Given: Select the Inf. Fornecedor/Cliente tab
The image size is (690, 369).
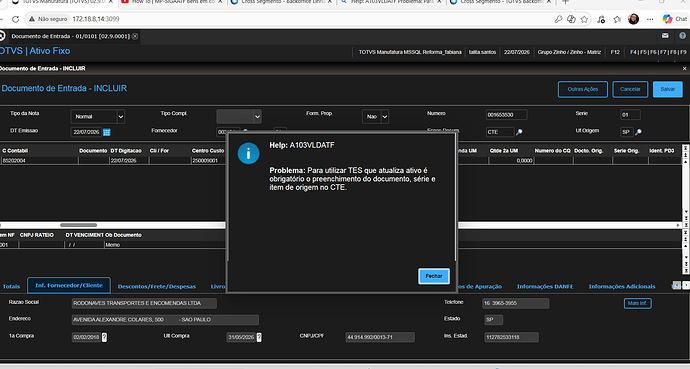Looking at the screenshot, I should (69, 285).
